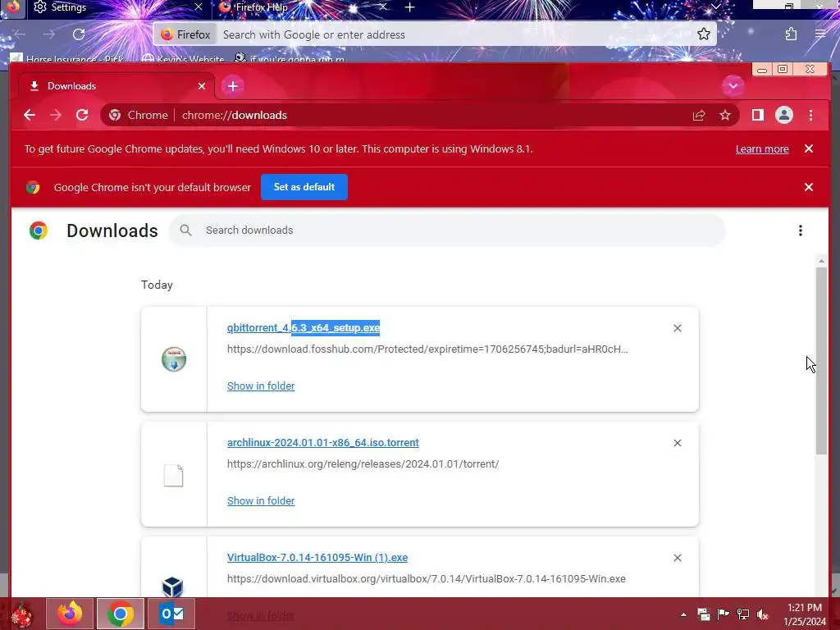Image resolution: width=840 pixels, height=630 pixels.
Task: Set Chrome as default browser
Action: (304, 187)
